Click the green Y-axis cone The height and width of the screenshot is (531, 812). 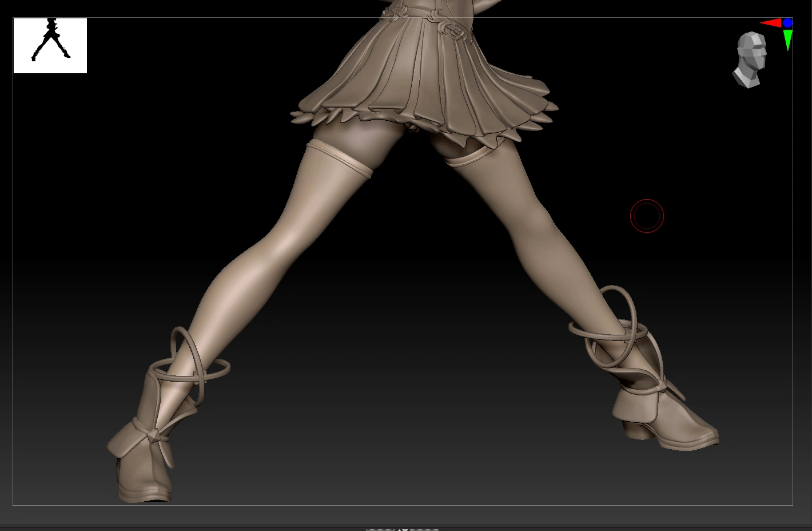[x=788, y=40]
